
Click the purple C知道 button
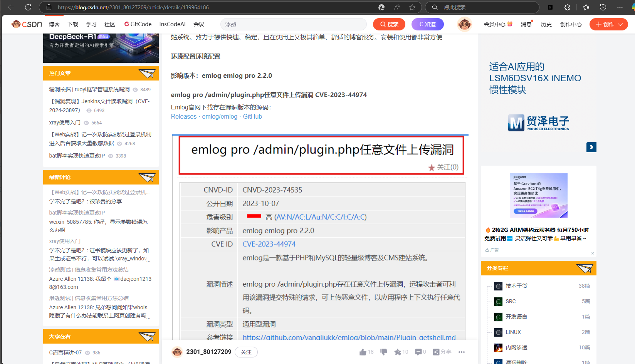point(428,24)
